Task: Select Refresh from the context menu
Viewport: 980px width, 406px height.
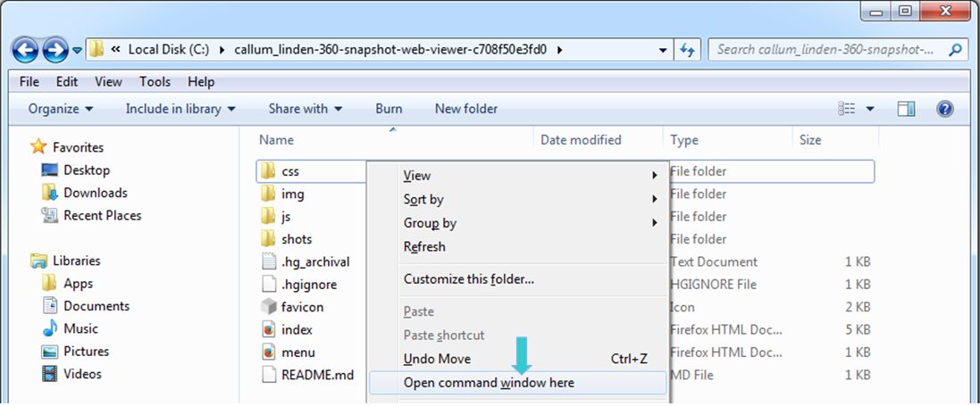Action: pos(424,247)
